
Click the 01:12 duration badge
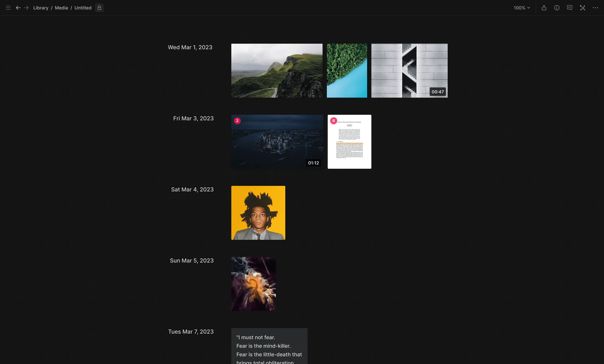[314, 163]
